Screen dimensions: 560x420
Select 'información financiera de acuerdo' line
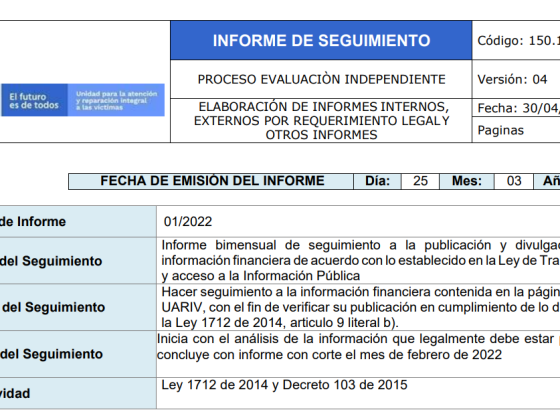[x=361, y=261]
